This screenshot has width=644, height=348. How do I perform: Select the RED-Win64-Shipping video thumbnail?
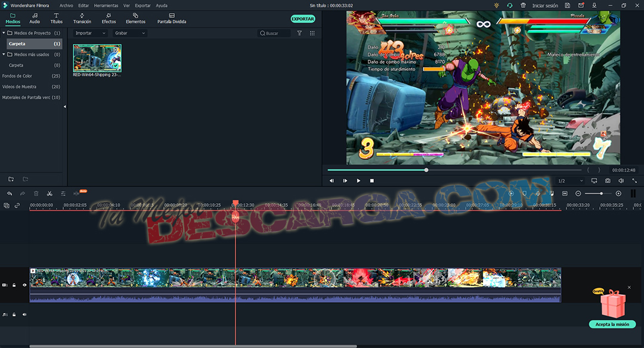(97, 58)
